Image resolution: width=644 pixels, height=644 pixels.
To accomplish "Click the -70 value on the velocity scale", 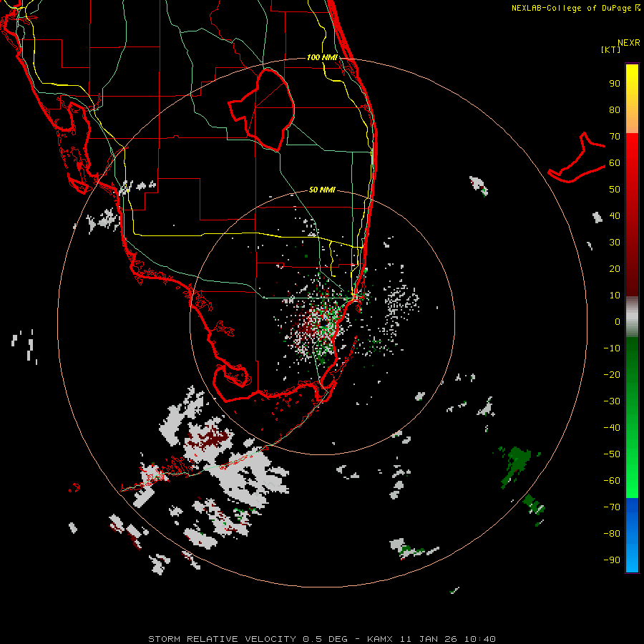I will pos(612,507).
